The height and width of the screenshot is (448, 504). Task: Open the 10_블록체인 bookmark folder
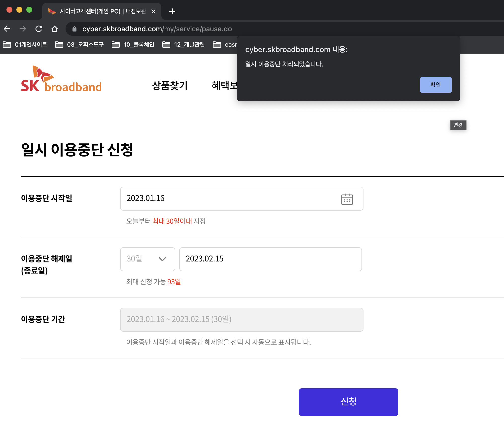[133, 45]
